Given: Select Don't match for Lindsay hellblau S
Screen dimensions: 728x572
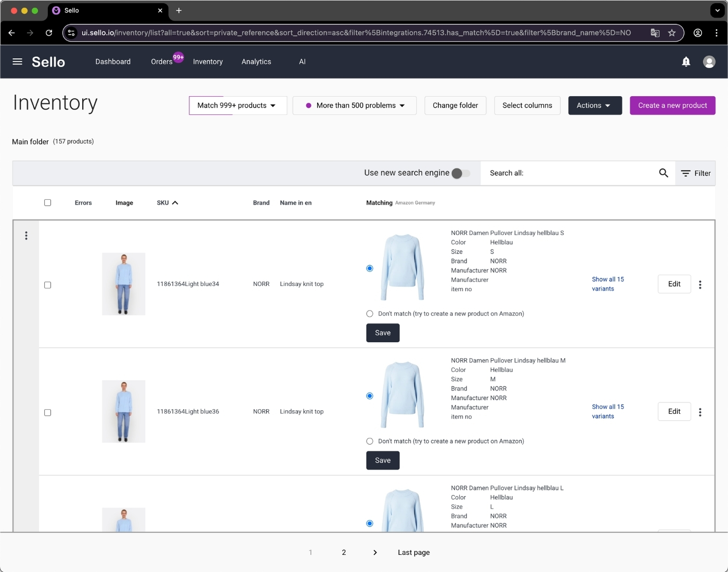Looking at the screenshot, I should coord(369,314).
